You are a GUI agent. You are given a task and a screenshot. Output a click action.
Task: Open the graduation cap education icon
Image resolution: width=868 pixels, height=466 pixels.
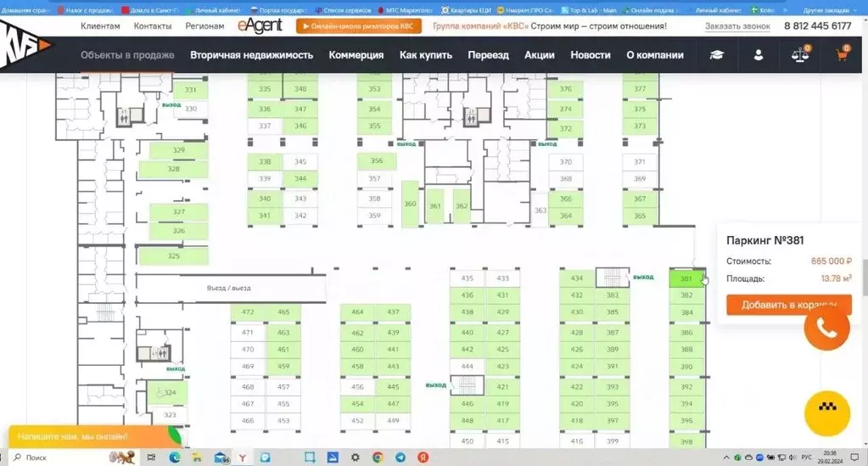717,55
